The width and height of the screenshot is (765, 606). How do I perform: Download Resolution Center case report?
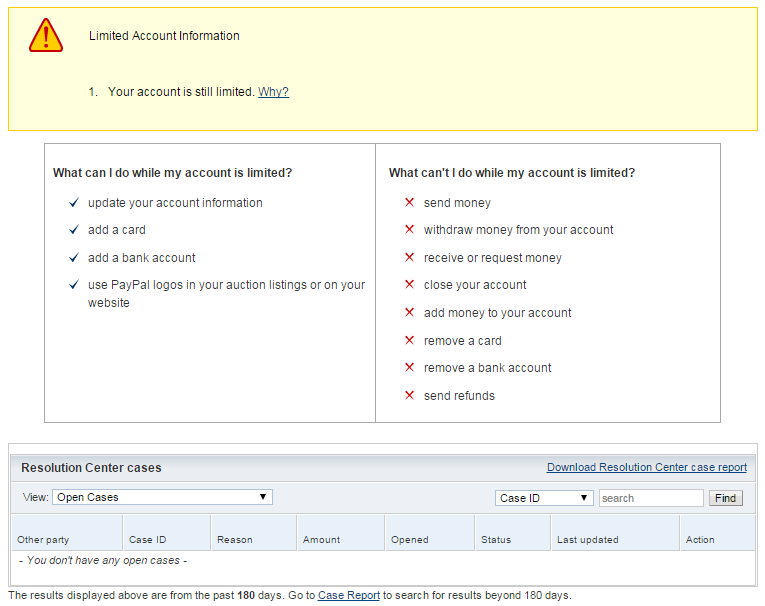646,467
